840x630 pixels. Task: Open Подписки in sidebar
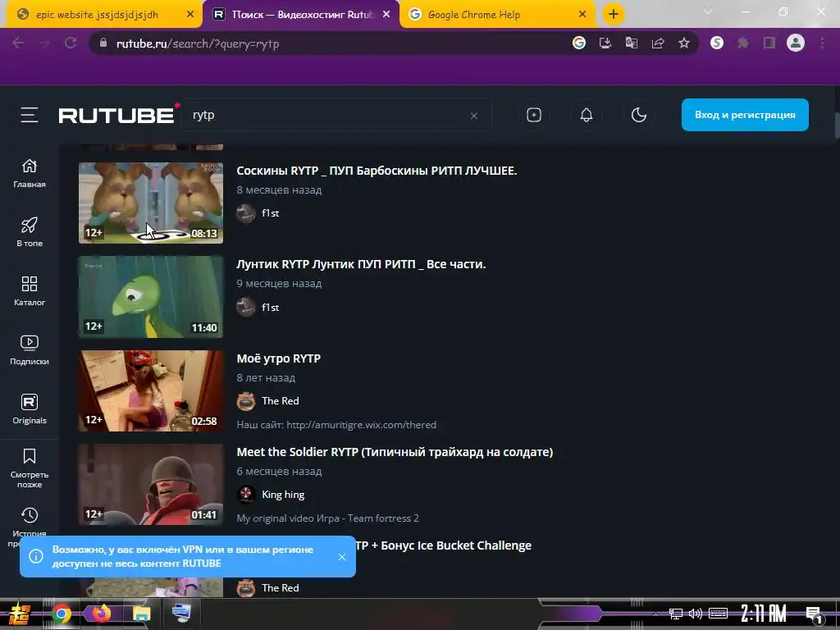30,350
